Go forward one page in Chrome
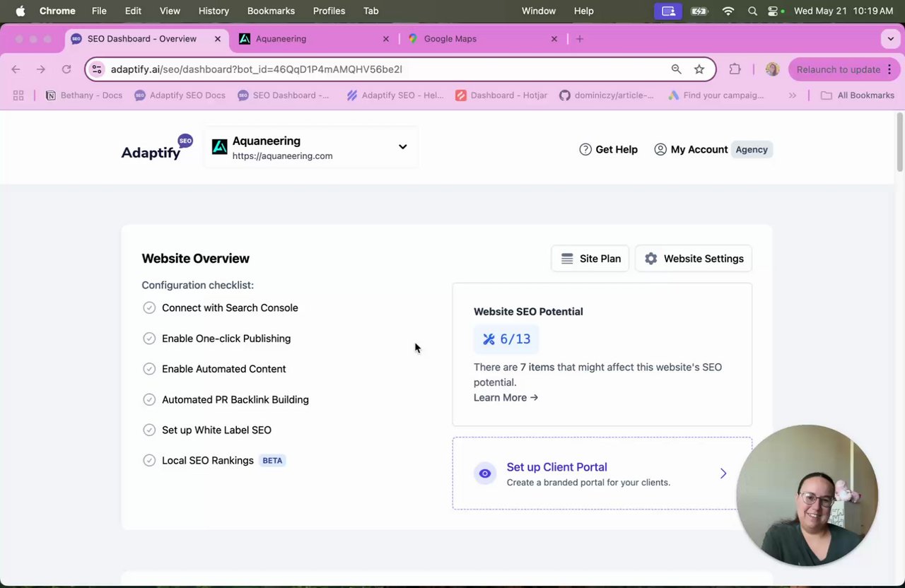The height and width of the screenshot is (588, 905). point(41,69)
